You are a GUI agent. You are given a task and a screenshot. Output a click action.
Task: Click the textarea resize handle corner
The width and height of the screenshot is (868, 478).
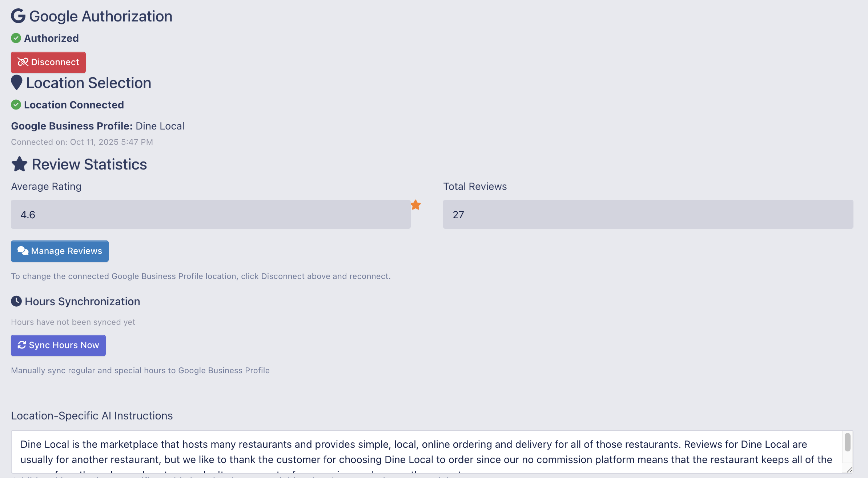[x=849, y=470]
